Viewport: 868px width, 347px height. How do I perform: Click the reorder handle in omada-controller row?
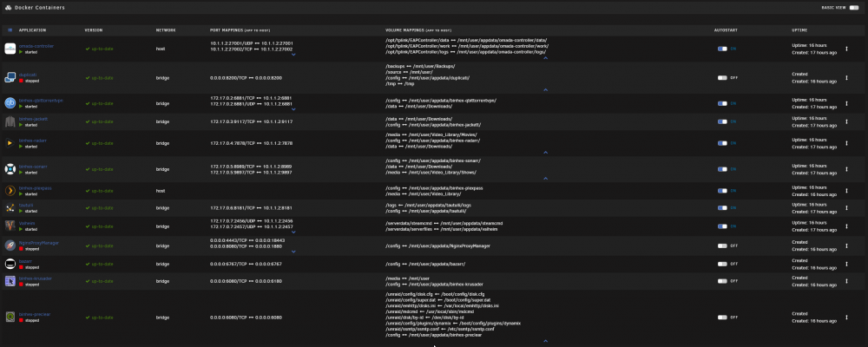tap(846, 49)
